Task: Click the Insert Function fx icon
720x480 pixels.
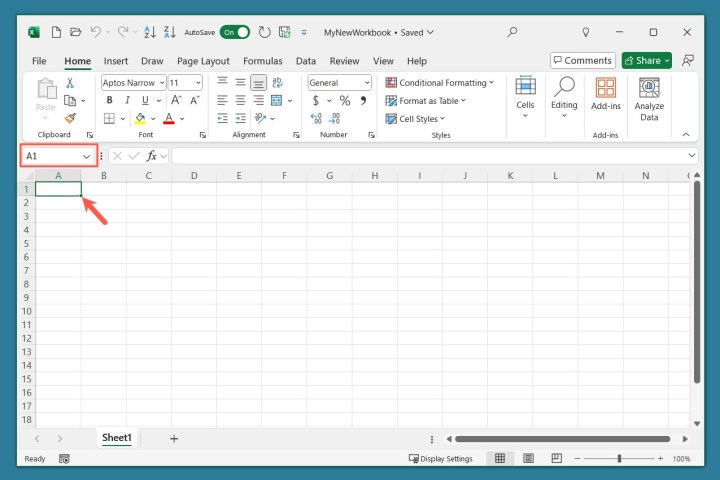Action: point(152,156)
